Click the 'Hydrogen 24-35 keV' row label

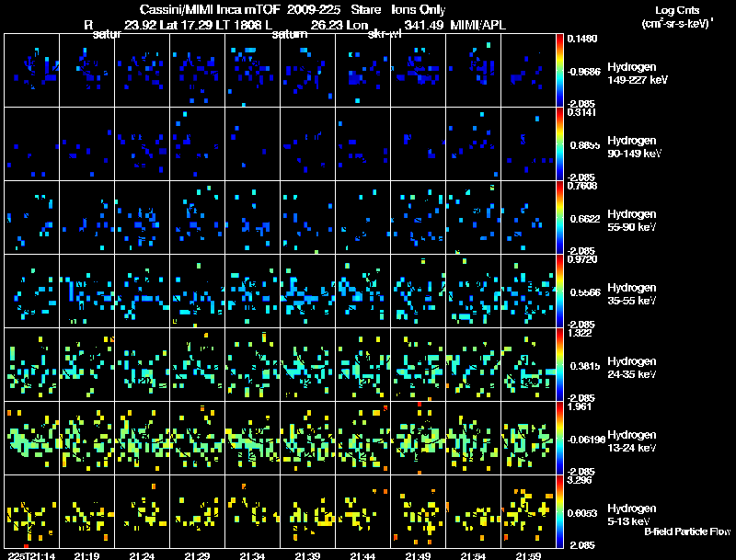tap(632, 368)
